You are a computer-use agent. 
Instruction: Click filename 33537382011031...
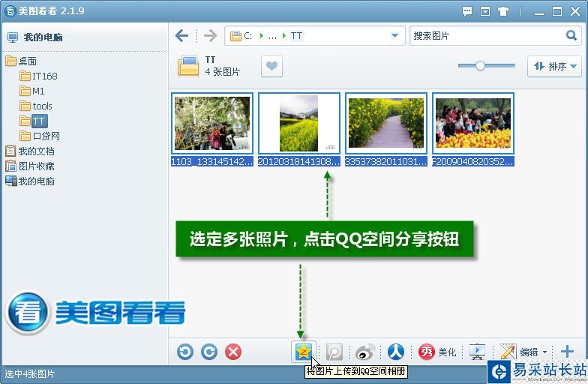tap(386, 162)
